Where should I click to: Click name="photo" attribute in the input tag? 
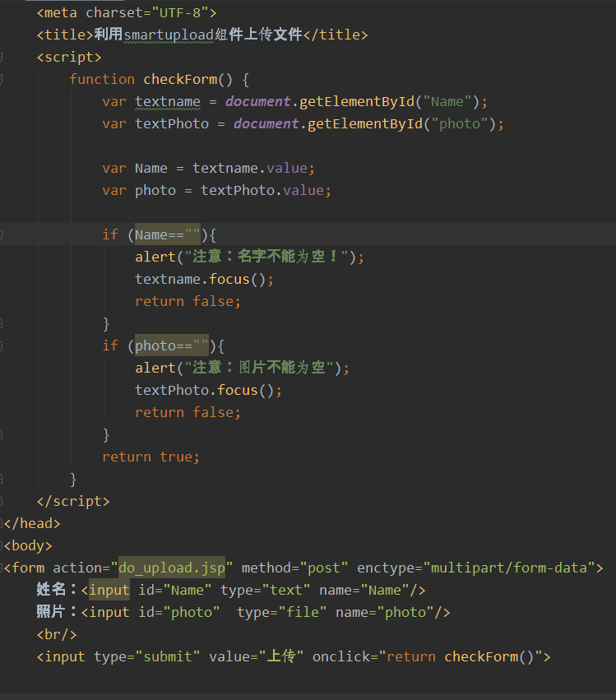coord(385,612)
